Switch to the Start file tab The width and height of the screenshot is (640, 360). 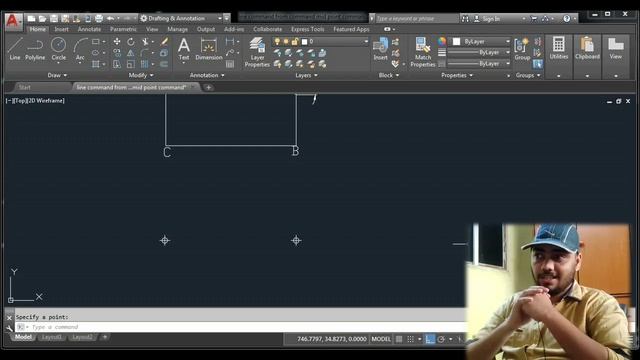24,87
